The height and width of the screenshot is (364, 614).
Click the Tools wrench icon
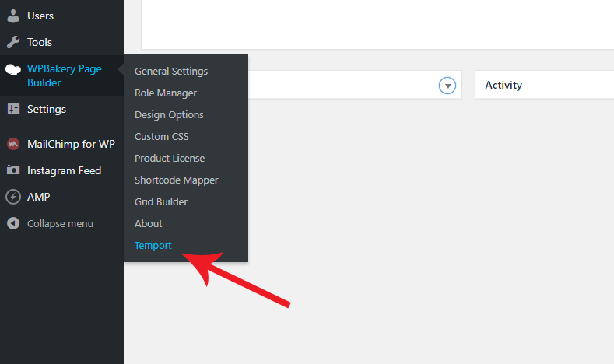12,42
